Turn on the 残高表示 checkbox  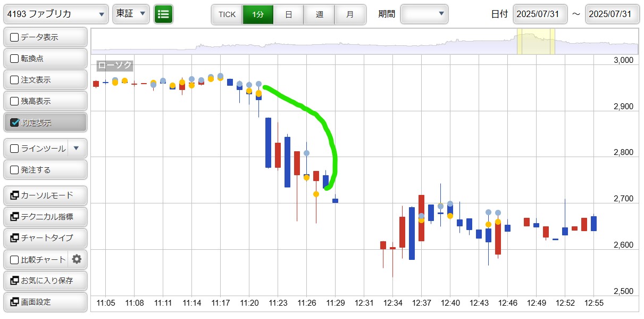coord(14,101)
